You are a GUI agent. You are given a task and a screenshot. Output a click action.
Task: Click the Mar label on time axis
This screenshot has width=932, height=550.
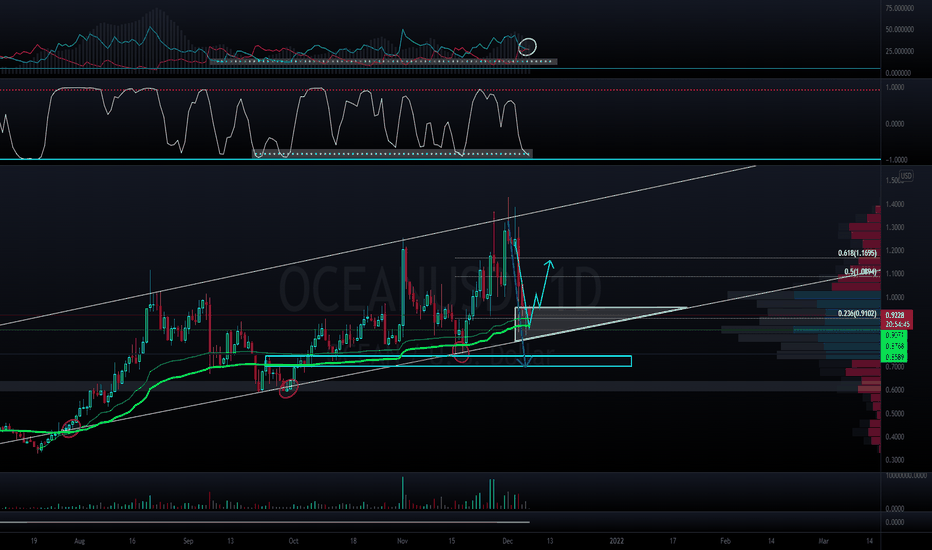(x=823, y=541)
